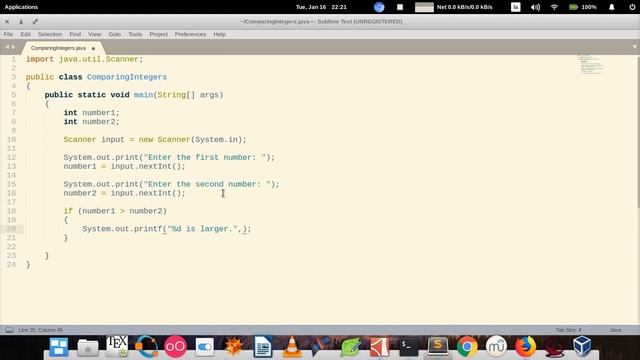Viewport: 640px width, 360px height.
Task: Open the File menu
Action: tap(8, 34)
